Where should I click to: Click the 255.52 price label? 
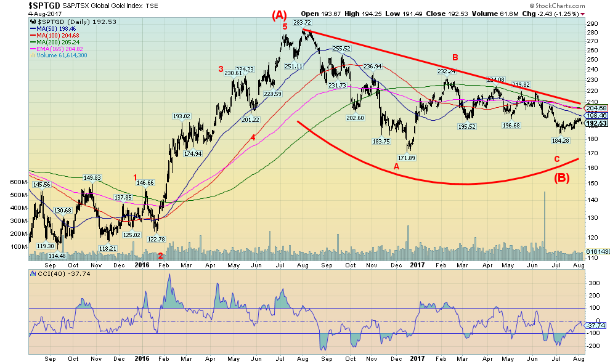[x=341, y=49]
